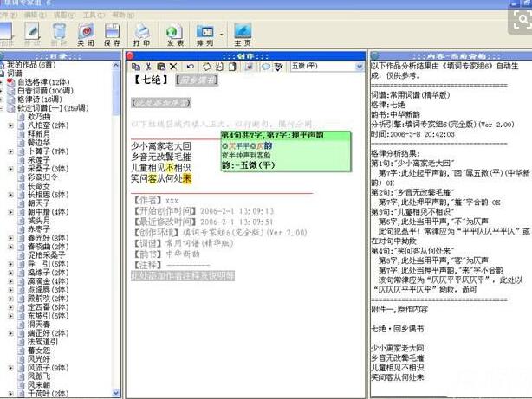Click the green tooltip line 韵:-五微(平)

pos(248,165)
